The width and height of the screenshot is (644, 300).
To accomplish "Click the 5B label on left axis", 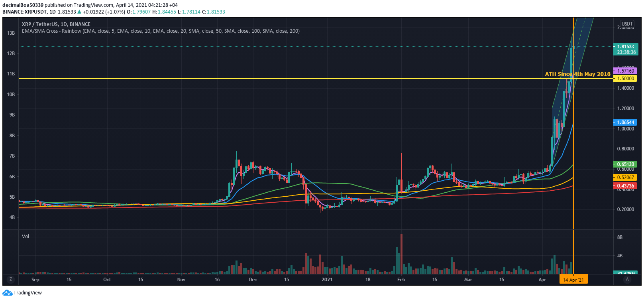I will click(x=12, y=197).
